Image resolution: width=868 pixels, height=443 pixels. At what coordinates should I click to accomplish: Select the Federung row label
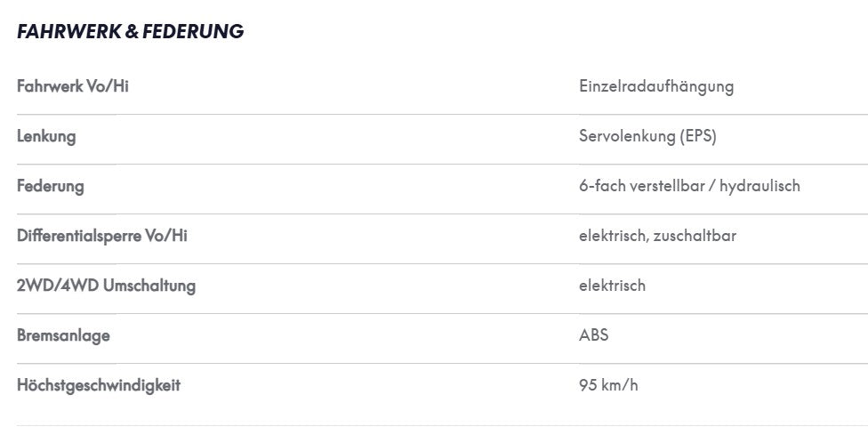tap(51, 187)
